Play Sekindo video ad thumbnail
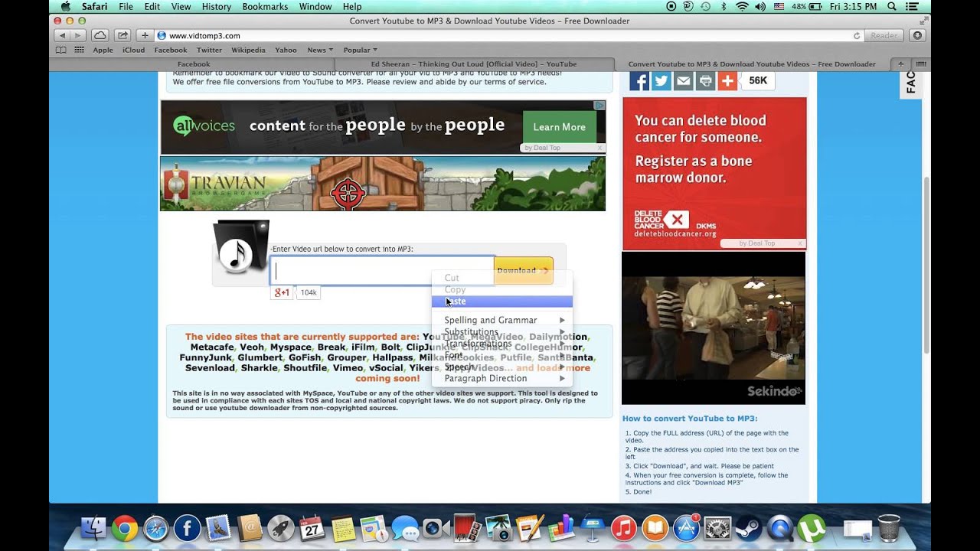This screenshot has width=980, height=551. pyautogui.click(x=714, y=328)
